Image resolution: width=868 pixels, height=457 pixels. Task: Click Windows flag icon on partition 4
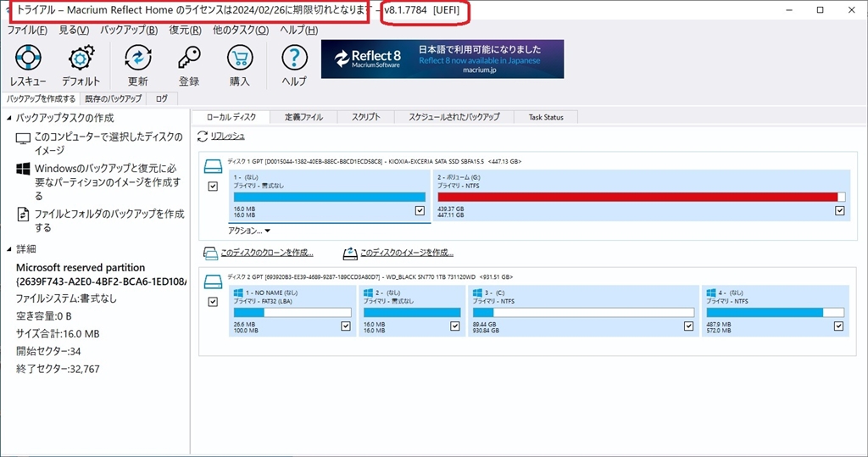711,293
